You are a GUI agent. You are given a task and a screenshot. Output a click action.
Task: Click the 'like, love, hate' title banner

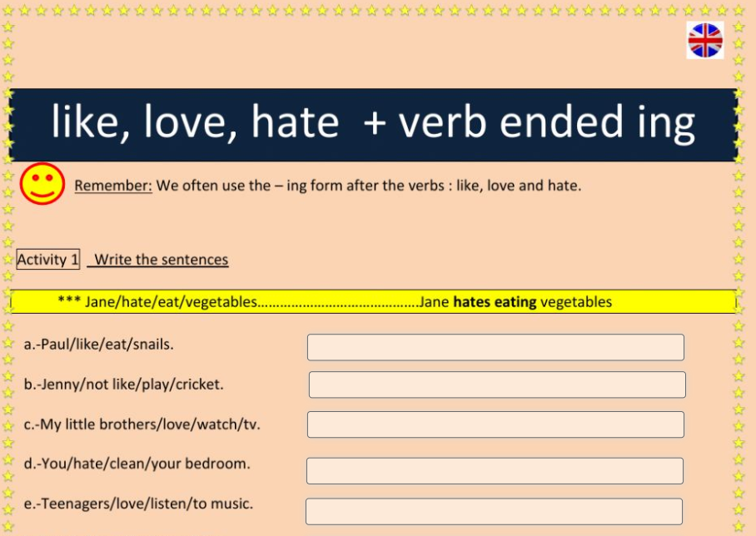[372, 124]
